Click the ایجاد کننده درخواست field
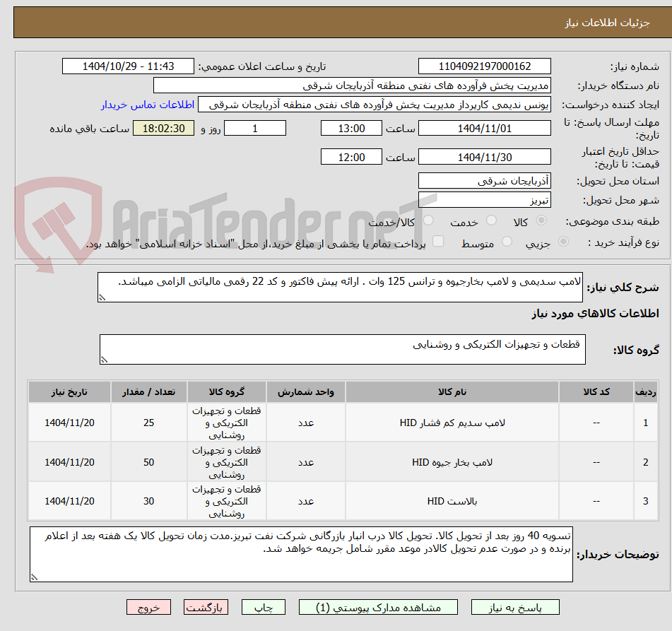Image resolution: width=672 pixels, height=631 pixels. click(374, 105)
